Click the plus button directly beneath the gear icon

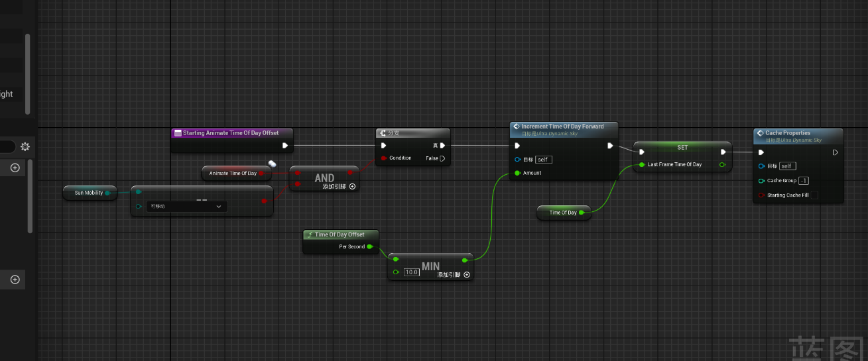point(15,168)
